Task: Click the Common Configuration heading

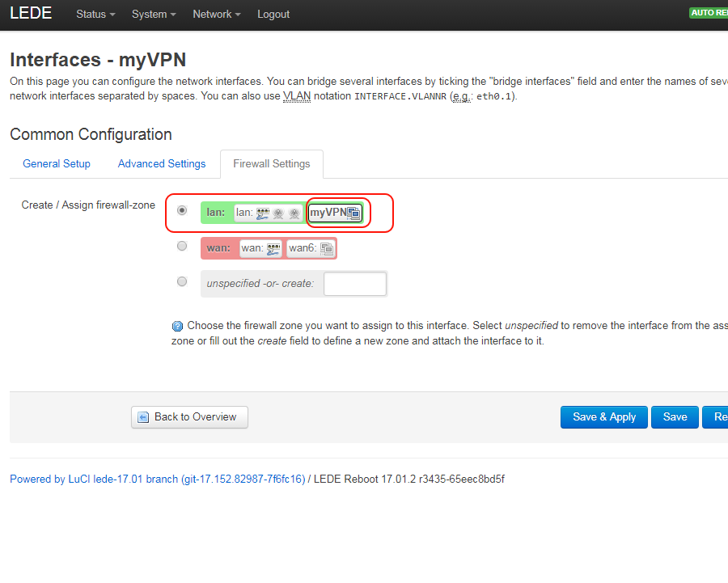Action: (x=91, y=134)
